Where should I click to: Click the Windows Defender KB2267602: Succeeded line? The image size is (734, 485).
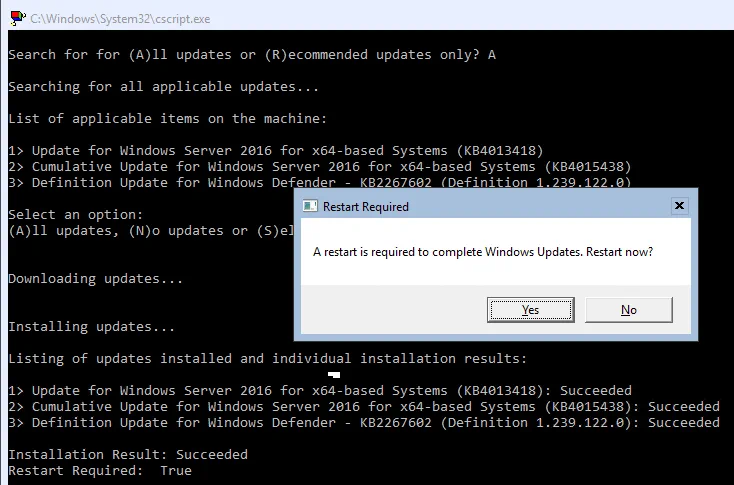pos(364,422)
